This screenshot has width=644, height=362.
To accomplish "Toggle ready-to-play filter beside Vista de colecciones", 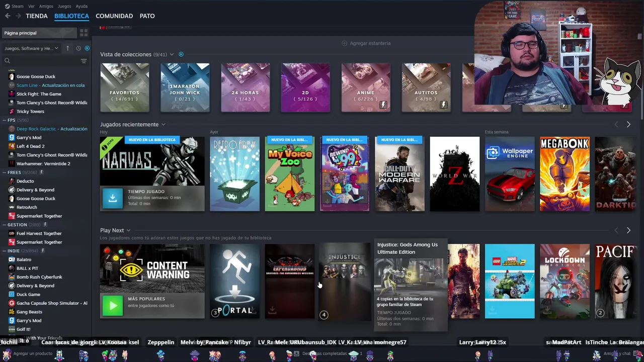I will tap(181, 54).
